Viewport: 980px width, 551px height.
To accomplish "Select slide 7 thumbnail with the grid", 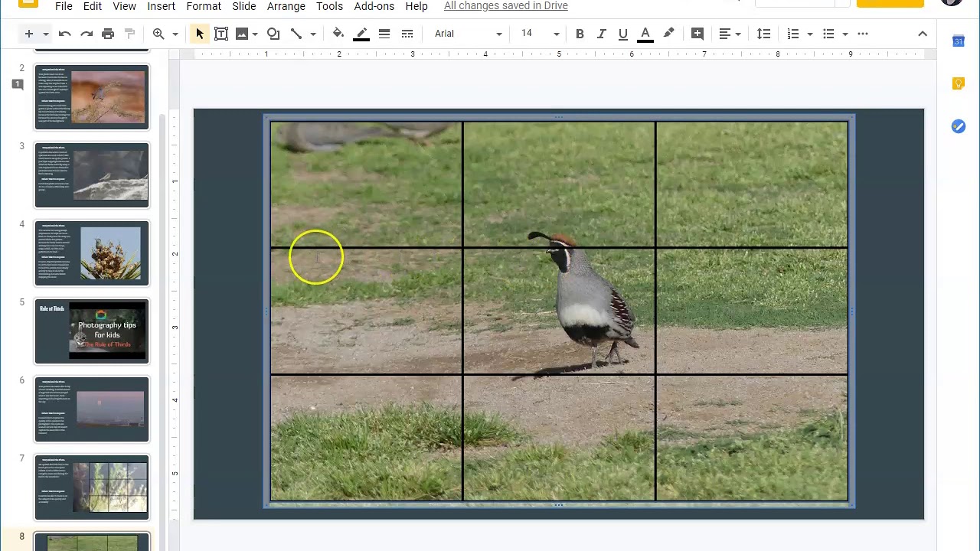I will point(92,487).
